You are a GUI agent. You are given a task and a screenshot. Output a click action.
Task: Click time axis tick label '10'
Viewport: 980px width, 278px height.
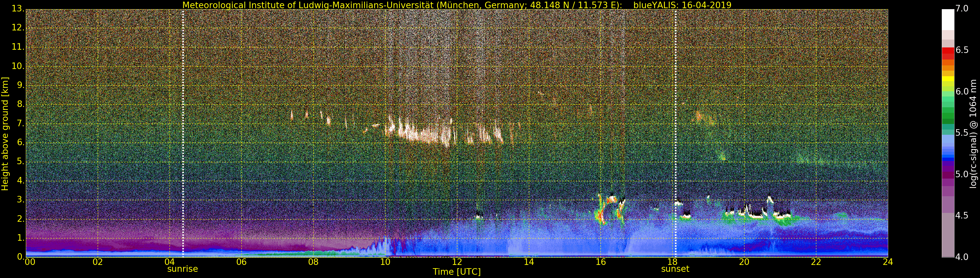point(385,262)
